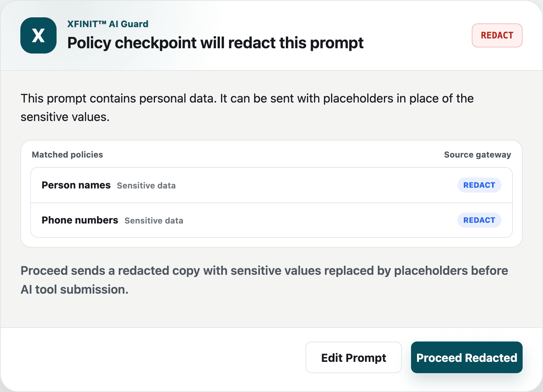
Task: Click REDACT tag for Phone numbers
Action: pos(479,220)
